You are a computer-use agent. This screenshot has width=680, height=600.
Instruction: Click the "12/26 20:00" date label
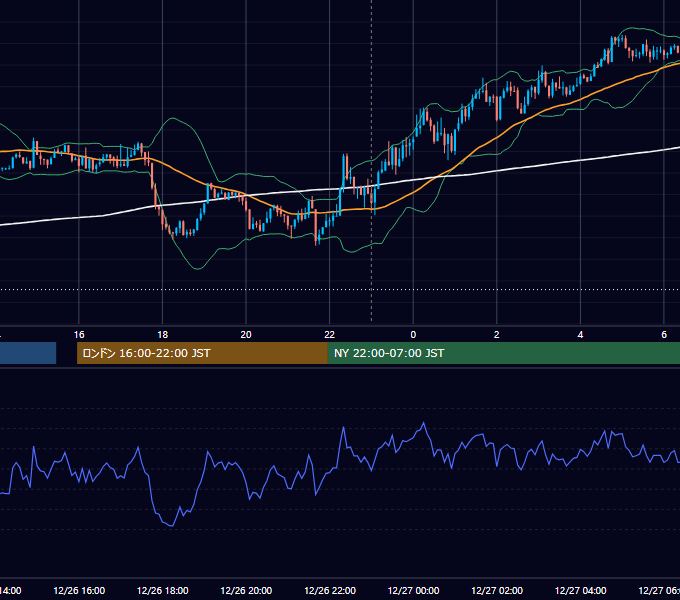coord(246,591)
